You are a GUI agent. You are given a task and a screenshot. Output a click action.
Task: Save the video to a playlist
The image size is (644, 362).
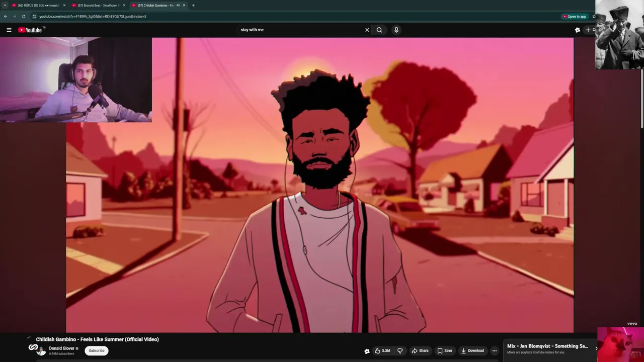[x=445, y=350]
